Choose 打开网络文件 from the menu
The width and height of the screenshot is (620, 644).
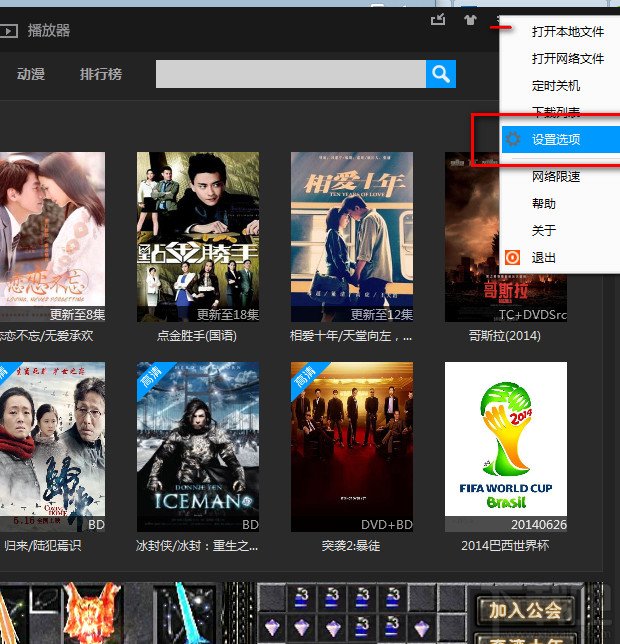568,59
